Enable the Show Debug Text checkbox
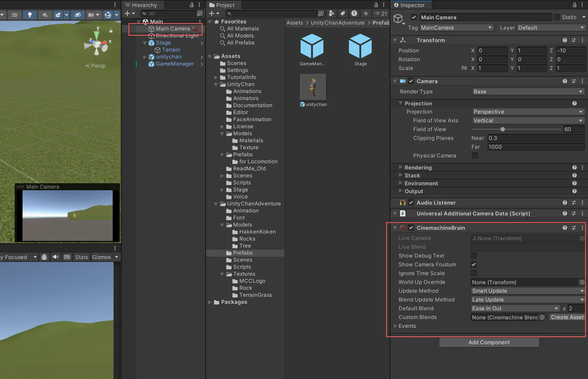This screenshot has height=379, width=588. click(x=474, y=255)
